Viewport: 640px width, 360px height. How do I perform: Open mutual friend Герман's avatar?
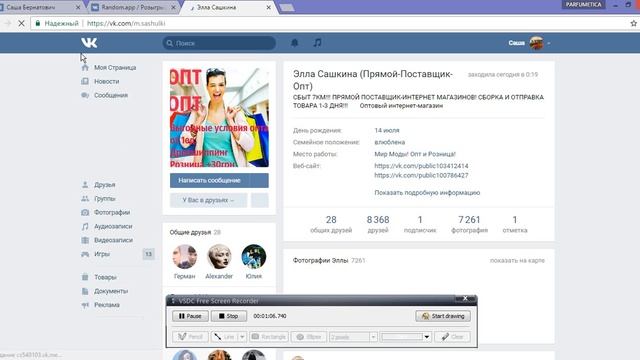(184, 257)
